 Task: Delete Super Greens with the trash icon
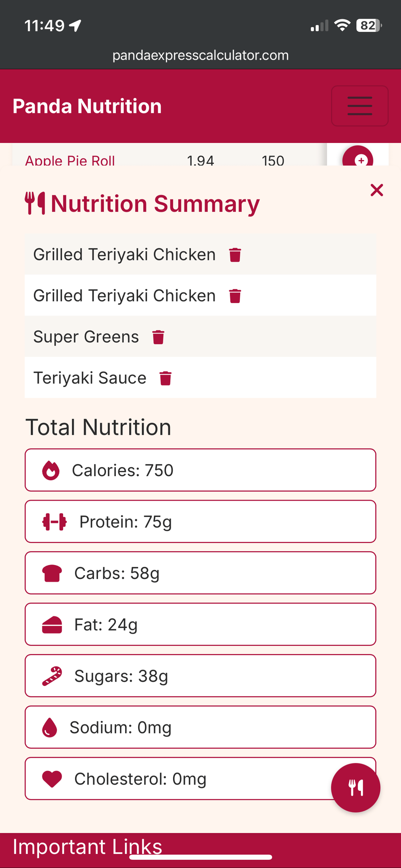tap(158, 337)
